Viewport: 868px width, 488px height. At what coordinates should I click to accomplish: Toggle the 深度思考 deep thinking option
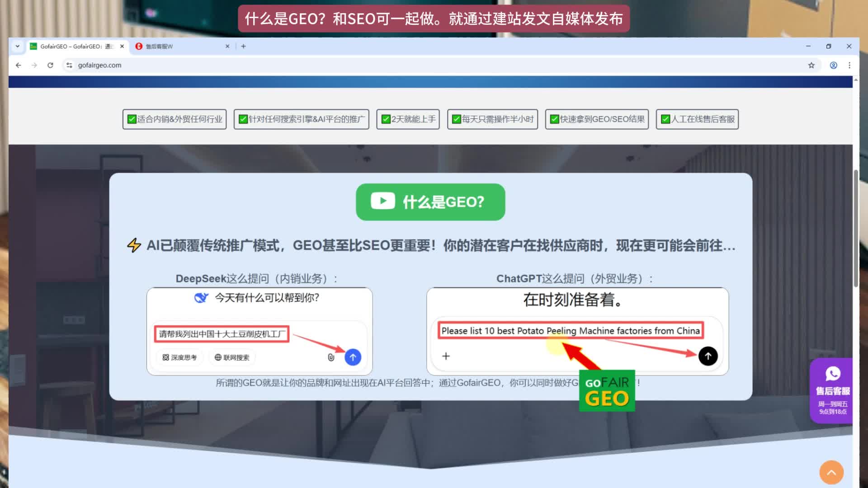point(179,357)
